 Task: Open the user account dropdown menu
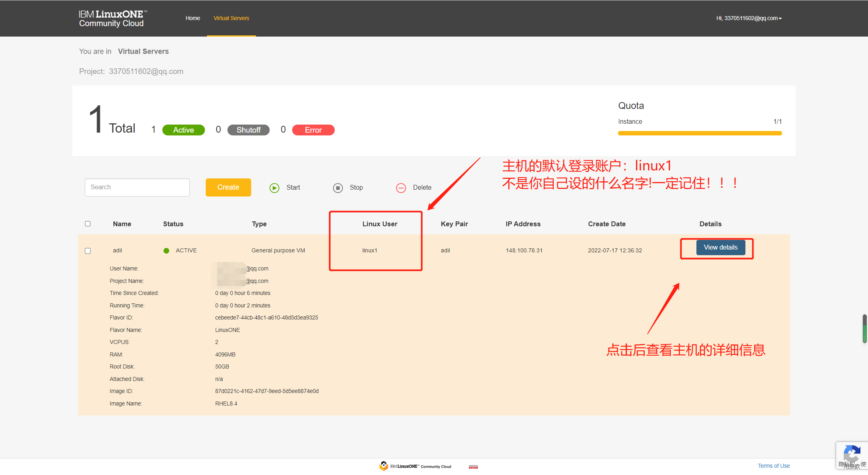749,18
